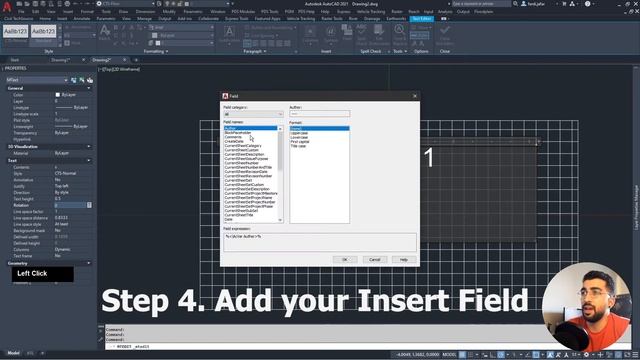The height and width of the screenshot is (360, 640).
Task: Select the second AaBb123 text style swatch
Action: (x=43, y=31)
